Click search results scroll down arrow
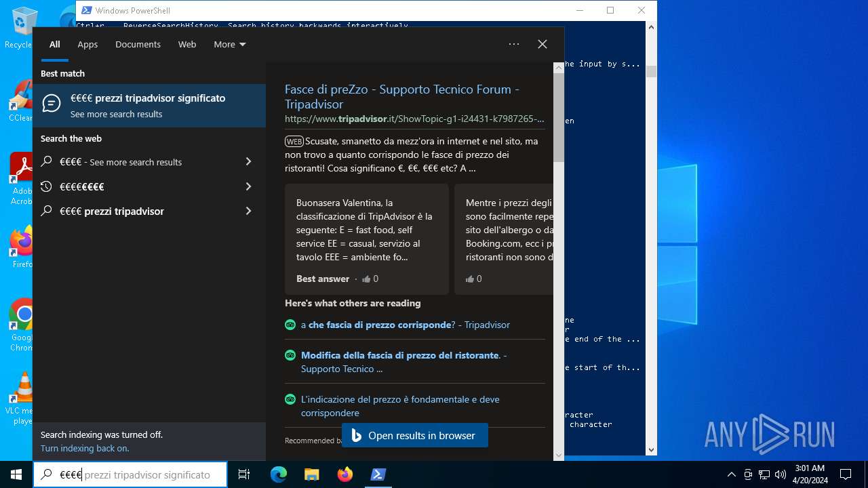This screenshot has width=868, height=488. pos(559,455)
